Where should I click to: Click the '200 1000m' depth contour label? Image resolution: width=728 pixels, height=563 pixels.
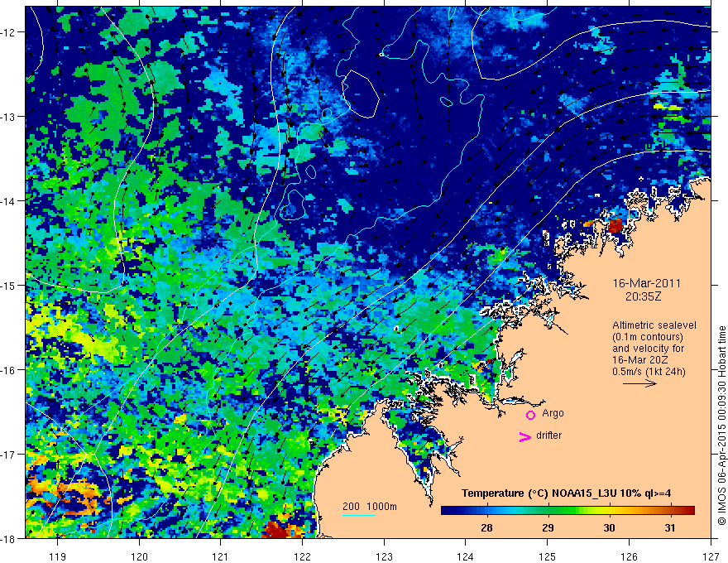pyautogui.click(x=370, y=507)
